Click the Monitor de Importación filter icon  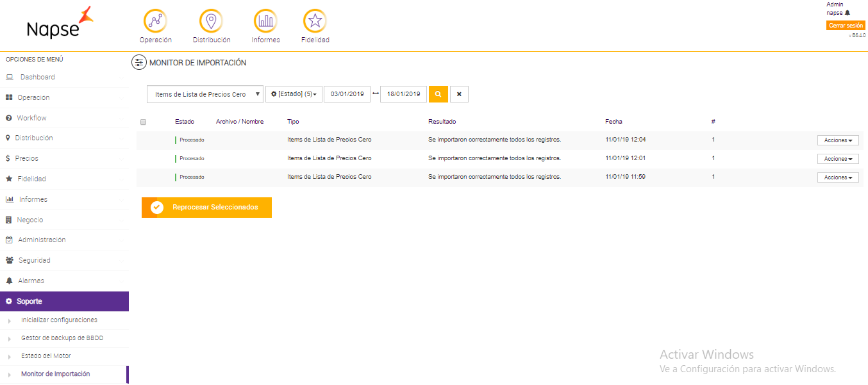tap(138, 63)
